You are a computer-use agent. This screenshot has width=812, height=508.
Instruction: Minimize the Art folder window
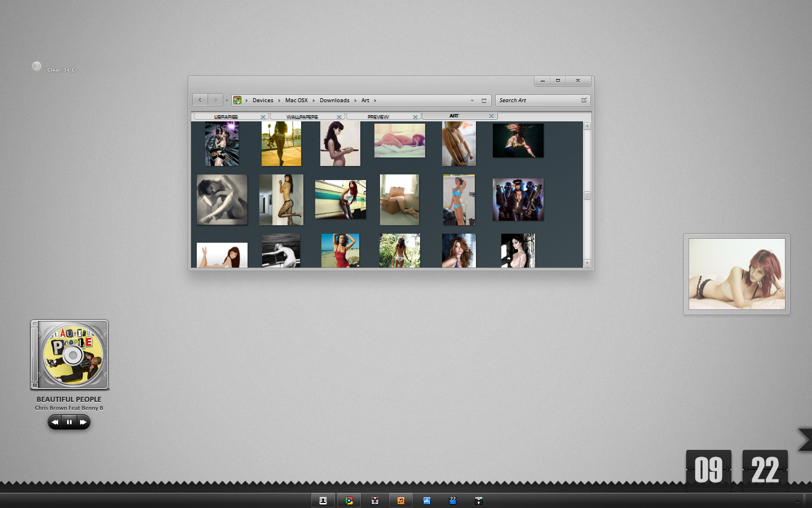pyautogui.click(x=542, y=81)
